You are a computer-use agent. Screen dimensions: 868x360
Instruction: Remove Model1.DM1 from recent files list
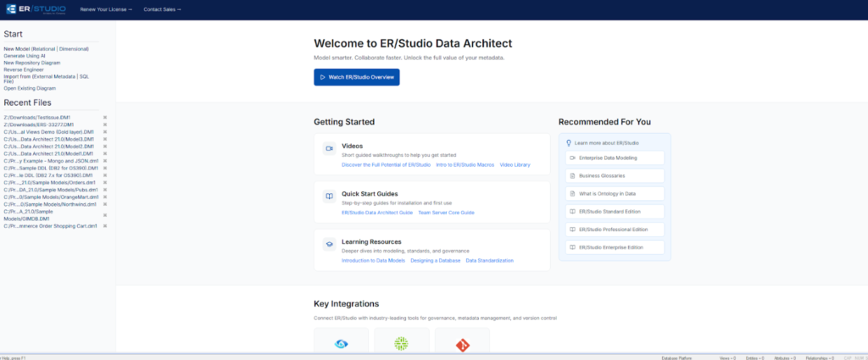click(104, 153)
